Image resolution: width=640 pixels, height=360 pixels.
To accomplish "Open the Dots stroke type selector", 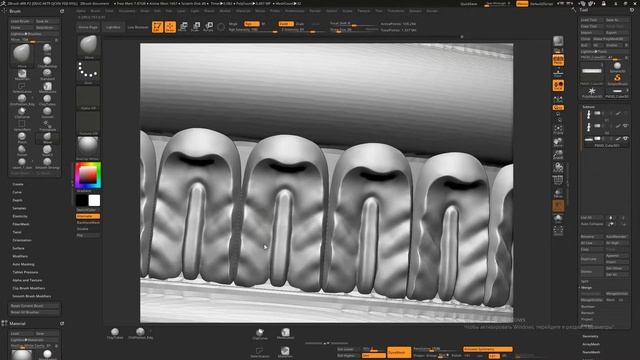I will 88,72.
